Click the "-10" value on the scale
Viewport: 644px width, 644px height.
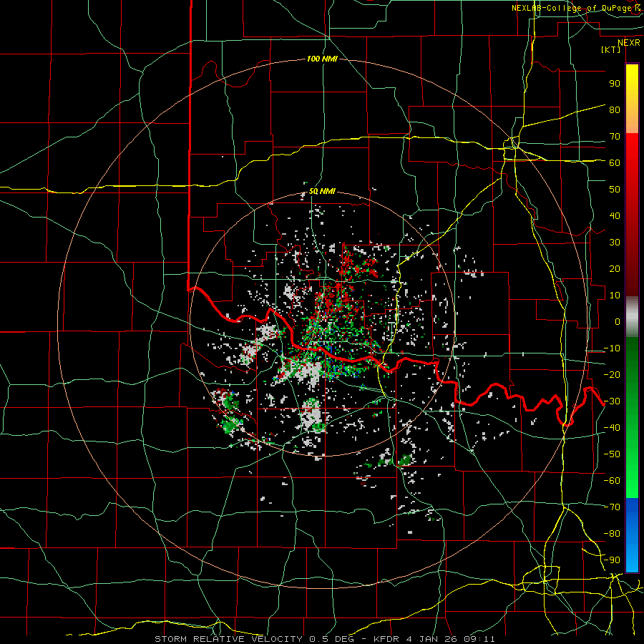click(612, 348)
